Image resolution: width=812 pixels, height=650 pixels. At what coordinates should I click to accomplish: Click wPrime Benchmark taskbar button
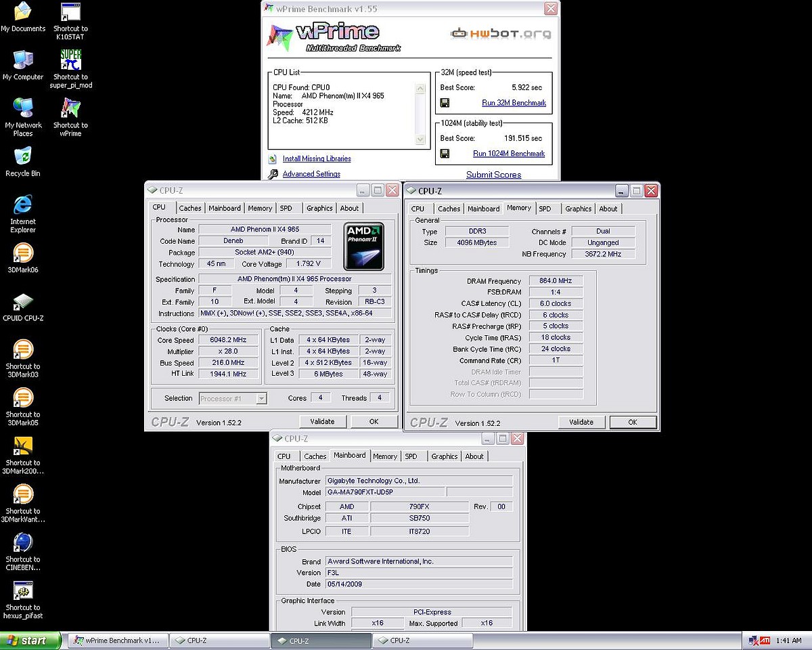[x=118, y=641]
